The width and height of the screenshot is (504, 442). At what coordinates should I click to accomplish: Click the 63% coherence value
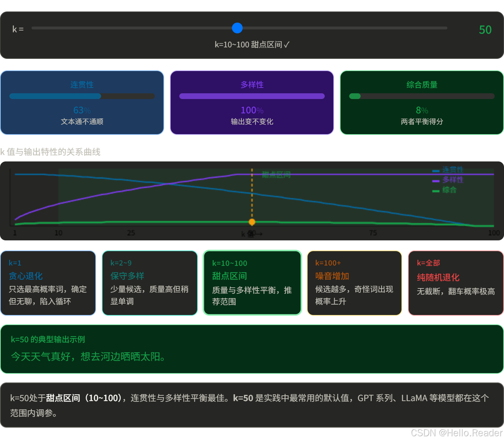coord(82,110)
